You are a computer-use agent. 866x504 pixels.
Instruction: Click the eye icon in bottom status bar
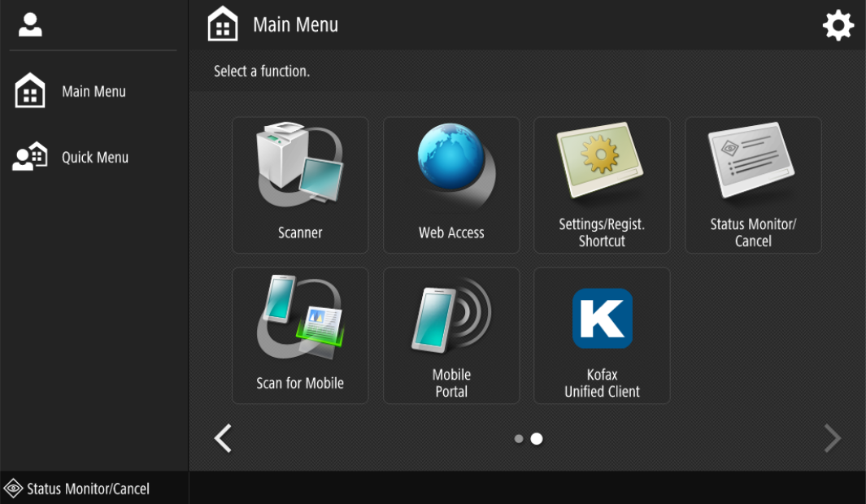coord(13,489)
